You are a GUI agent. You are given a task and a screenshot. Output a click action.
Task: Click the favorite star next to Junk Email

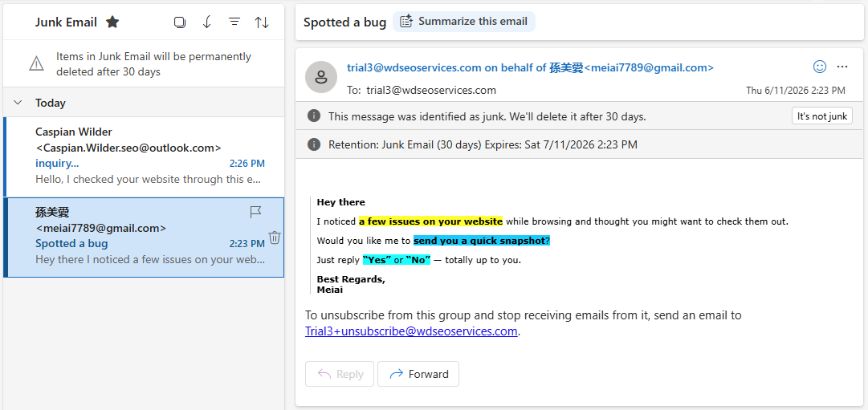click(113, 22)
